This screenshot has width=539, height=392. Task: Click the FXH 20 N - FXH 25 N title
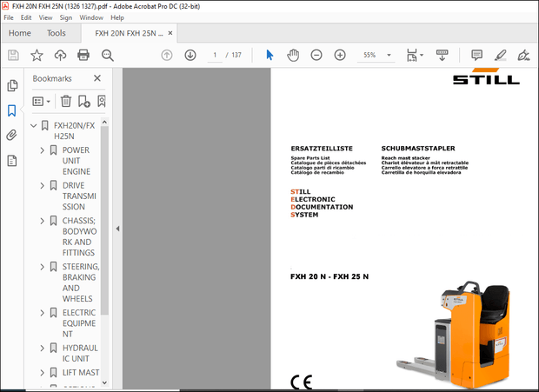click(x=329, y=276)
